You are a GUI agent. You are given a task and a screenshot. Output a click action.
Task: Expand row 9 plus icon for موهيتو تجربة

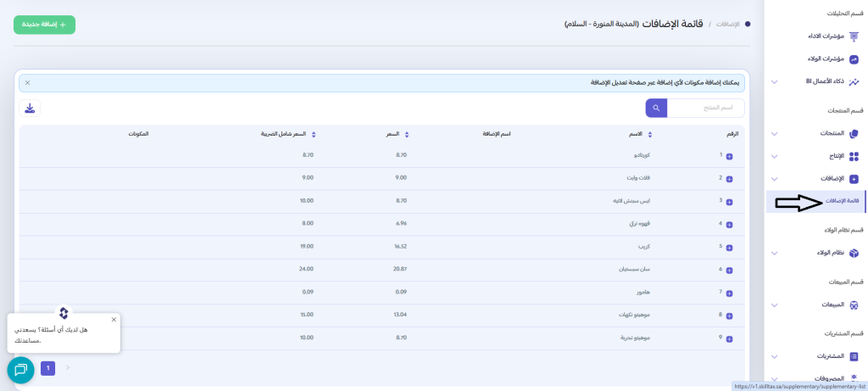tap(729, 338)
